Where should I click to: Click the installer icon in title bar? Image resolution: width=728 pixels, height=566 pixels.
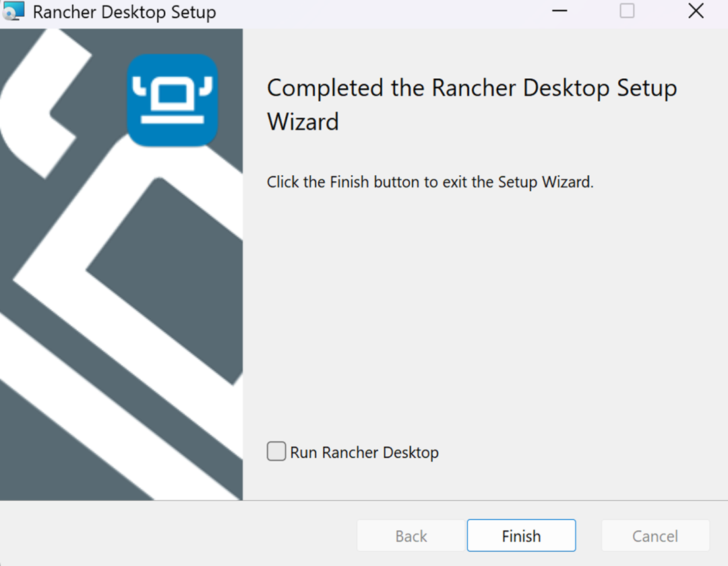coord(13,11)
